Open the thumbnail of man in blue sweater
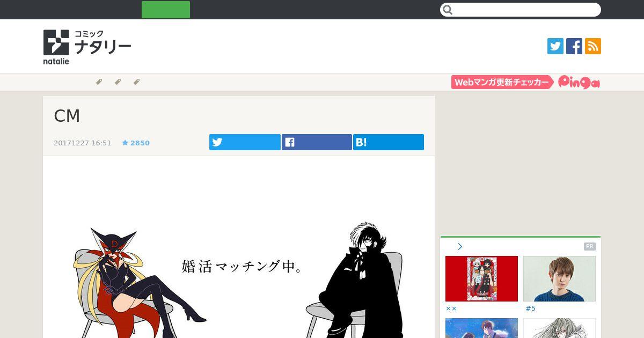The image size is (644, 338). (559, 278)
